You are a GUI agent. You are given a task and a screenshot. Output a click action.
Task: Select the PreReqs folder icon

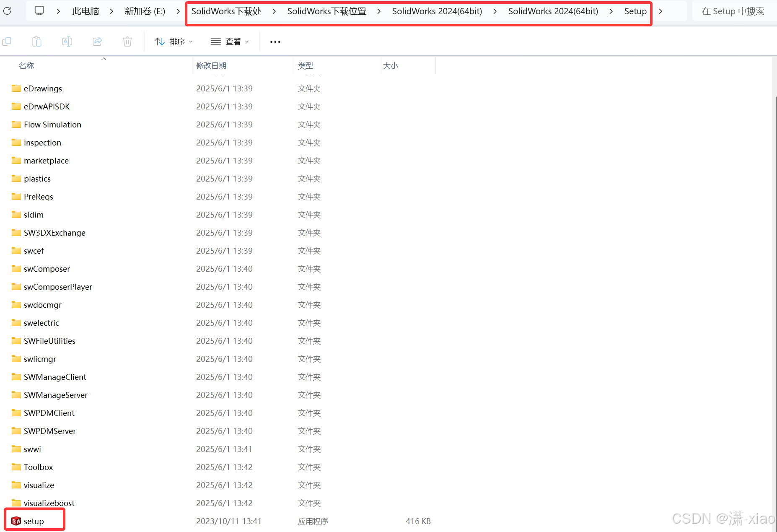[16, 197]
